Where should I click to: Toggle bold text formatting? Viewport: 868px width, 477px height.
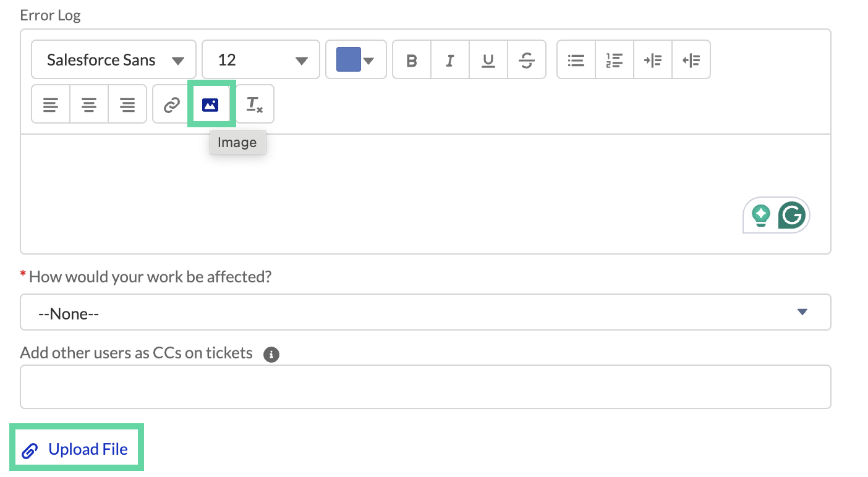point(411,59)
